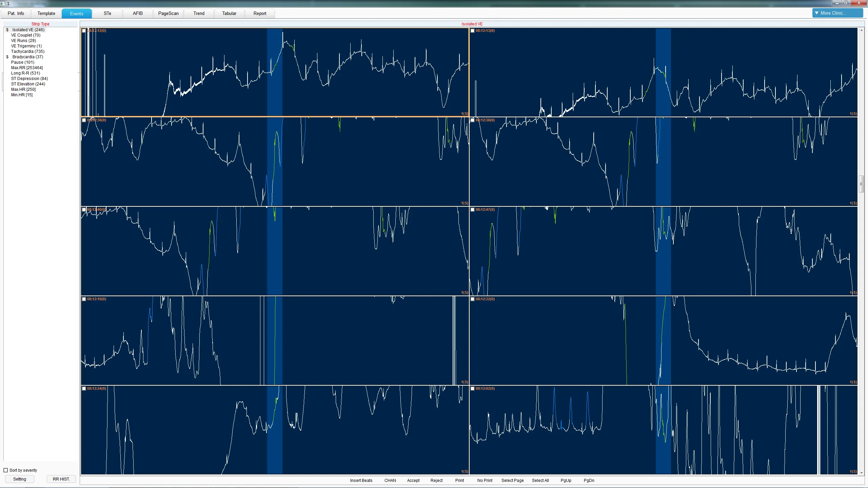
Task: Select Tachycardia (735) in strip list
Action: tap(27, 52)
